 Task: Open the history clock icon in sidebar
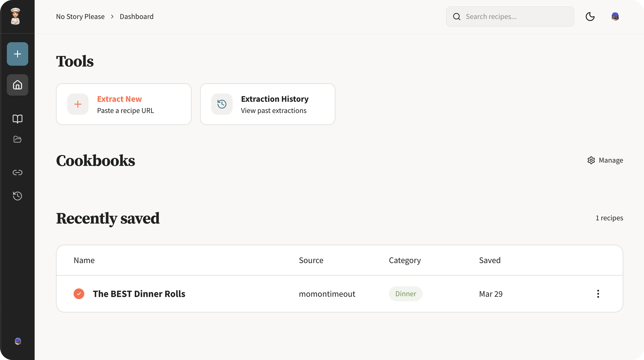(x=17, y=196)
